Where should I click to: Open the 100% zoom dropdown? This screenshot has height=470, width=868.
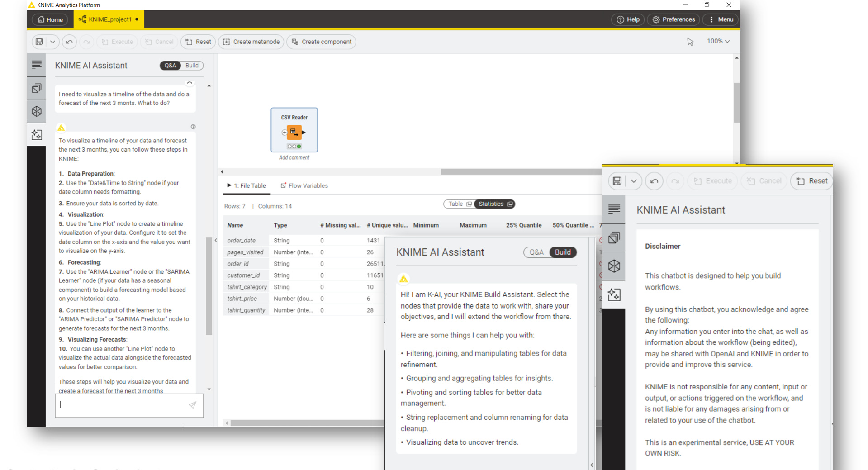[718, 41]
